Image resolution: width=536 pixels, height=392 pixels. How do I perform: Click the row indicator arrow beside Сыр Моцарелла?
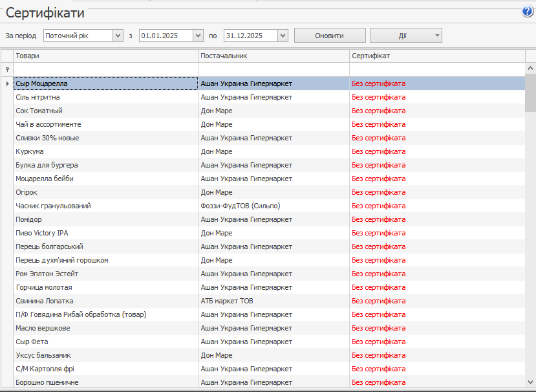tap(7, 83)
